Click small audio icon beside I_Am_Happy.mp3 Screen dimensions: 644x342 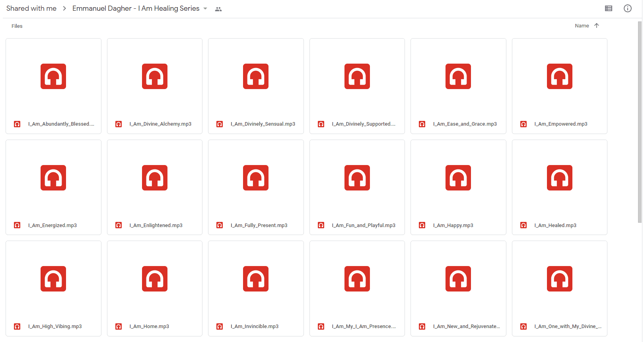click(422, 225)
